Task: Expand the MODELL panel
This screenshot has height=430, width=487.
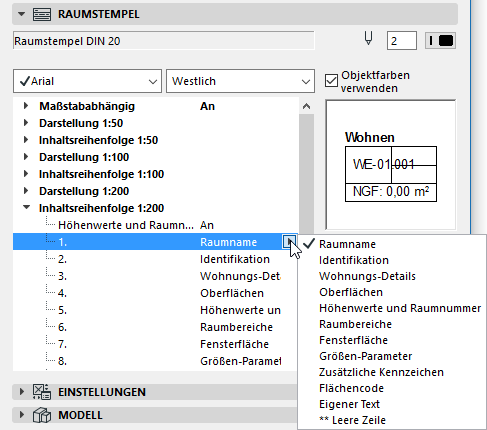Action: pyautogui.click(x=22, y=415)
